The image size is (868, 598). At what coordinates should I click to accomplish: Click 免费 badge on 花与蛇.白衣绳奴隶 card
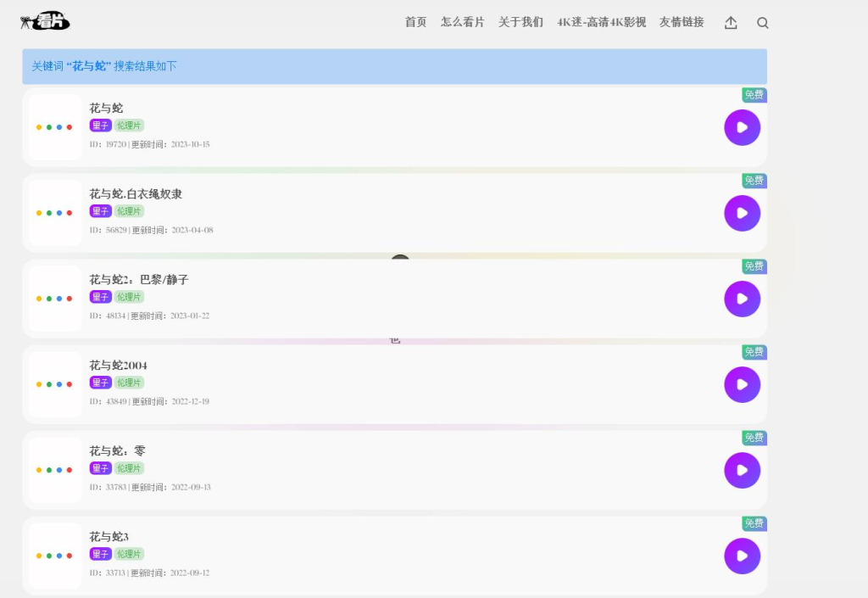[x=754, y=181]
